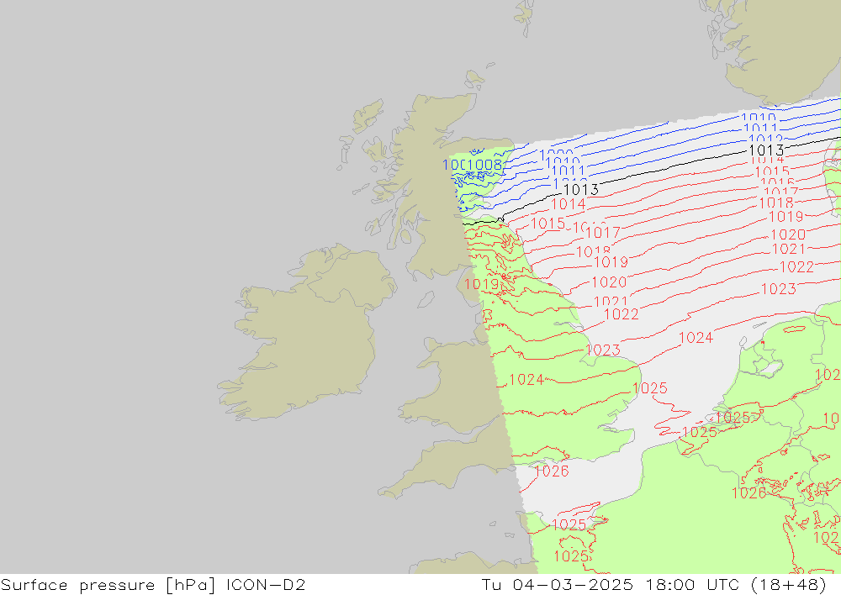Click the easternmost 1018 isobar label

click(776, 203)
